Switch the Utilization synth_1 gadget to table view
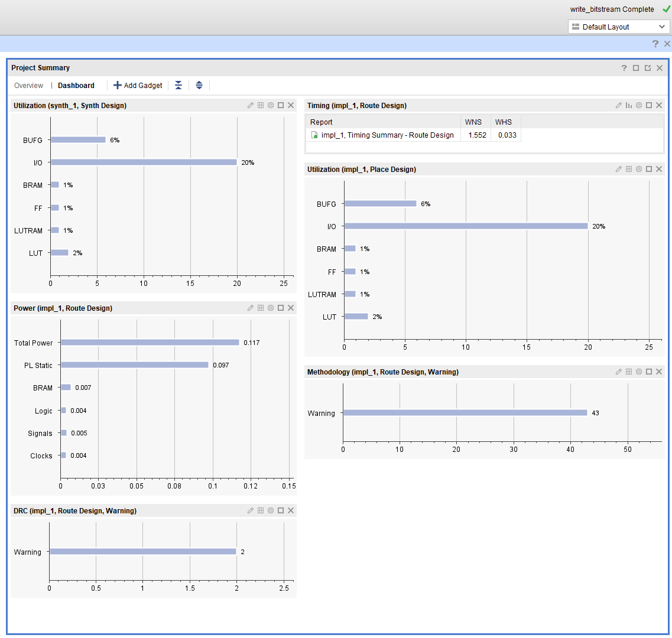The image size is (672, 638). click(x=261, y=105)
